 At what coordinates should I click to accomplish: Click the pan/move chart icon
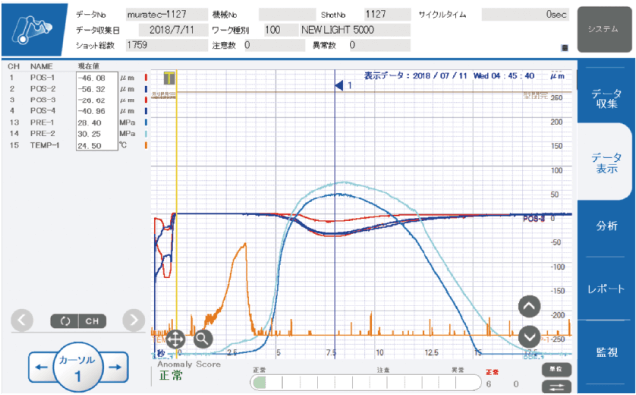point(175,339)
